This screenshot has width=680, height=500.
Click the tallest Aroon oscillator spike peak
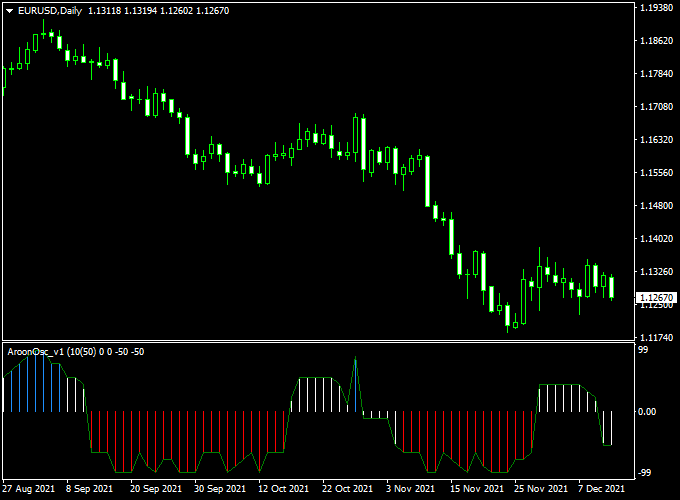pos(355,358)
